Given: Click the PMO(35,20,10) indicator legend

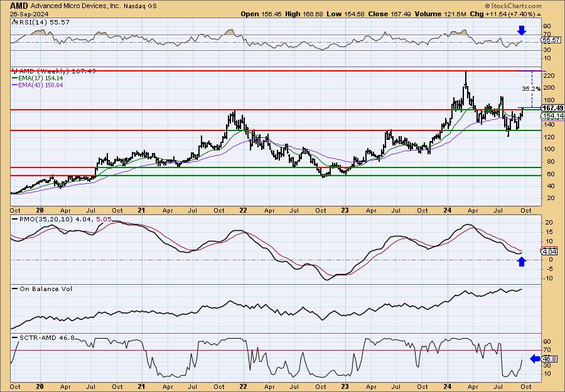Looking at the screenshot, I should (62, 220).
